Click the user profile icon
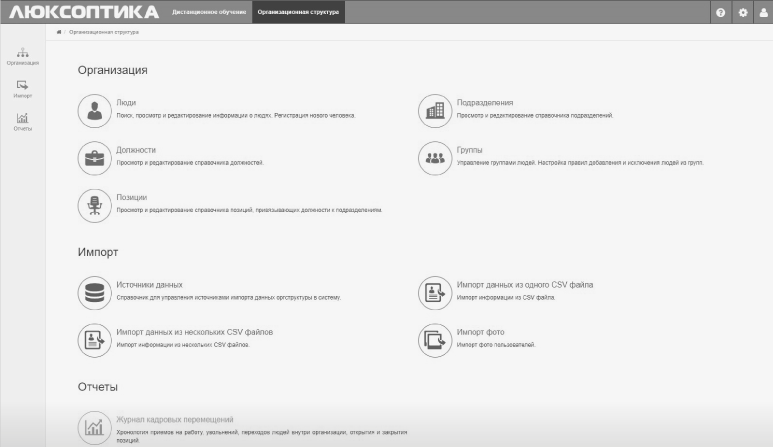The image size is (773, 447). pyautogui.click(x=764, y=12)
